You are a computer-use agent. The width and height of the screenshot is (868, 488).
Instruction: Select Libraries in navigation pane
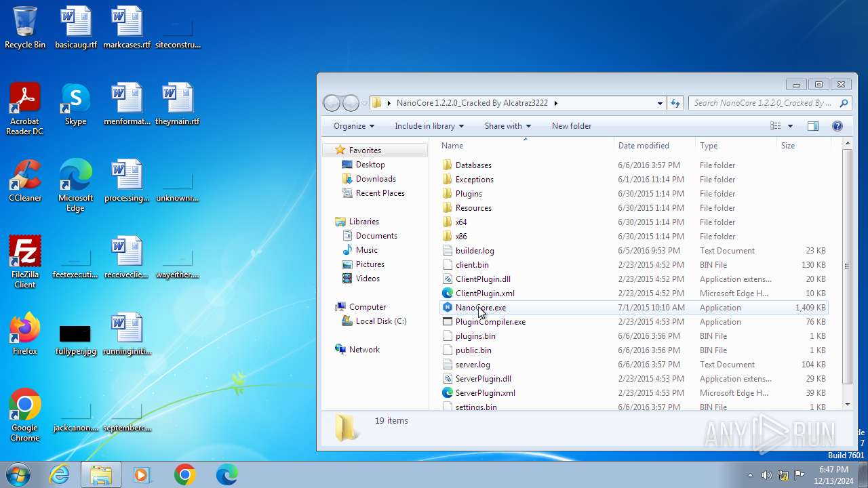363,222
